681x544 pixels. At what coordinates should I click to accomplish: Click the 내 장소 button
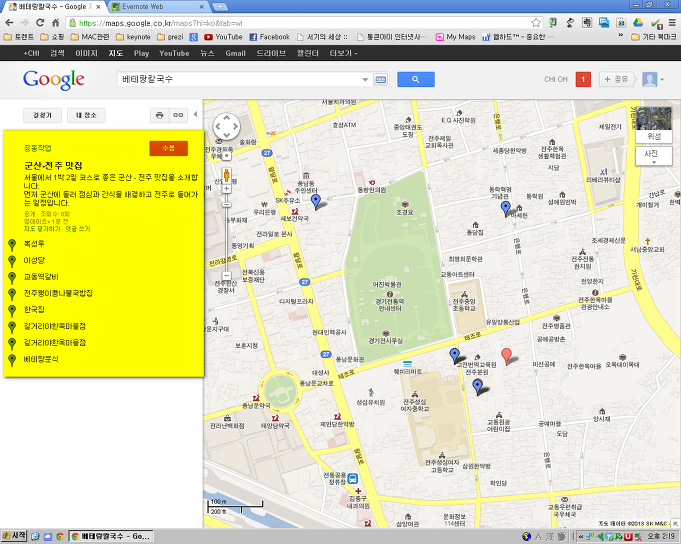(86, 115)
